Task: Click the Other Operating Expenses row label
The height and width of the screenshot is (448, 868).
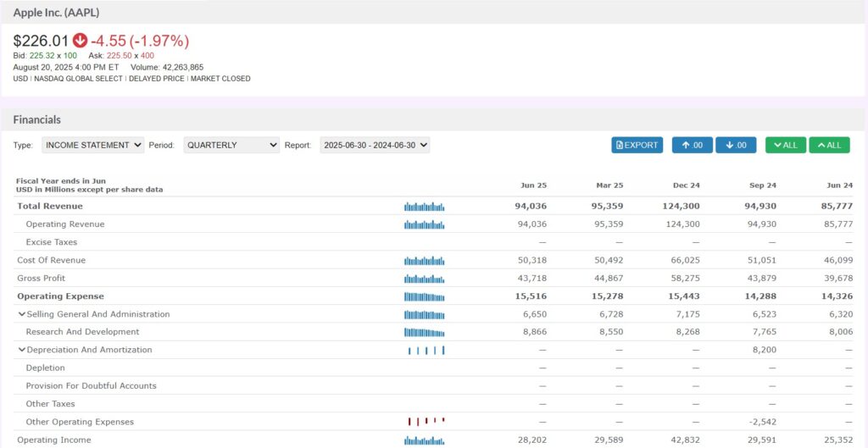Action: pos(80,422)
